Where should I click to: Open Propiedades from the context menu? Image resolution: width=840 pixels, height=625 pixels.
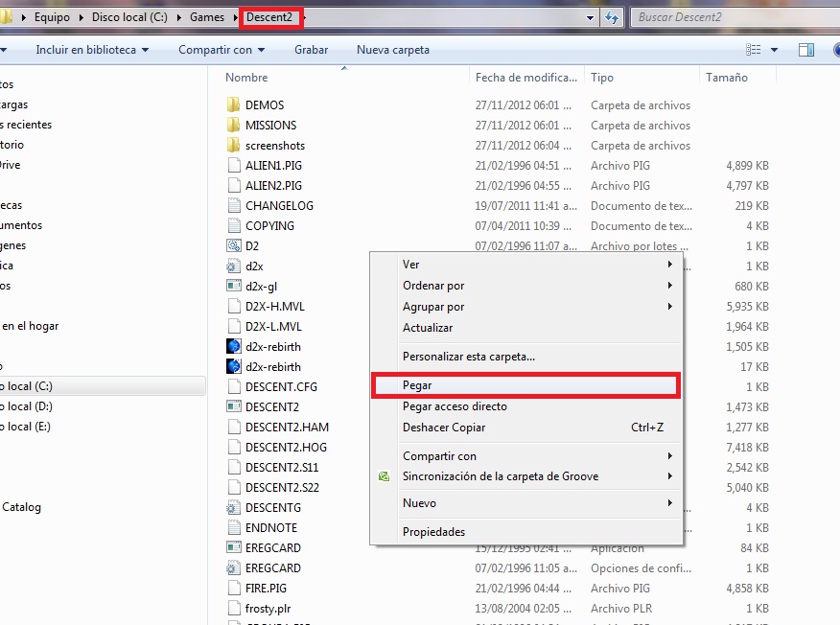tap(434, 532)
